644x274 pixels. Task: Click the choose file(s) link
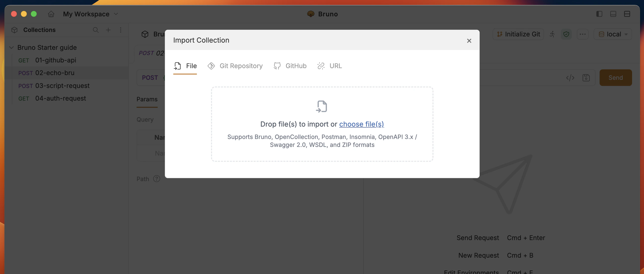[361, 124]
